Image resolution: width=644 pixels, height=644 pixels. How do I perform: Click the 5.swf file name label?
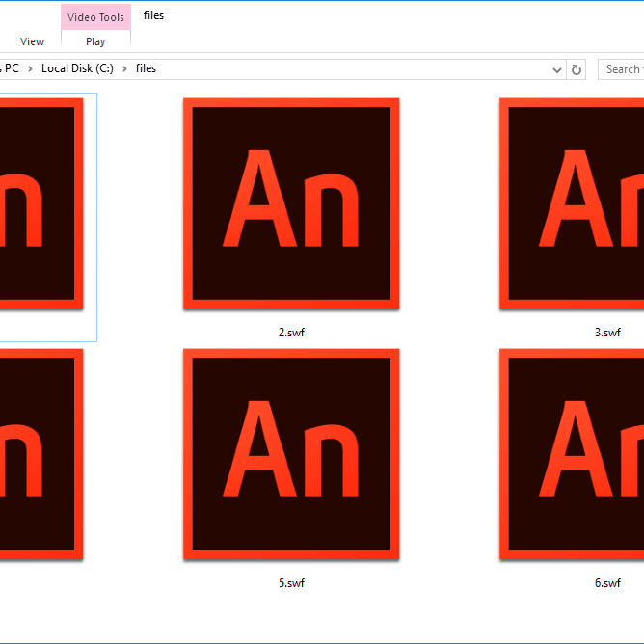pos(291,583)
